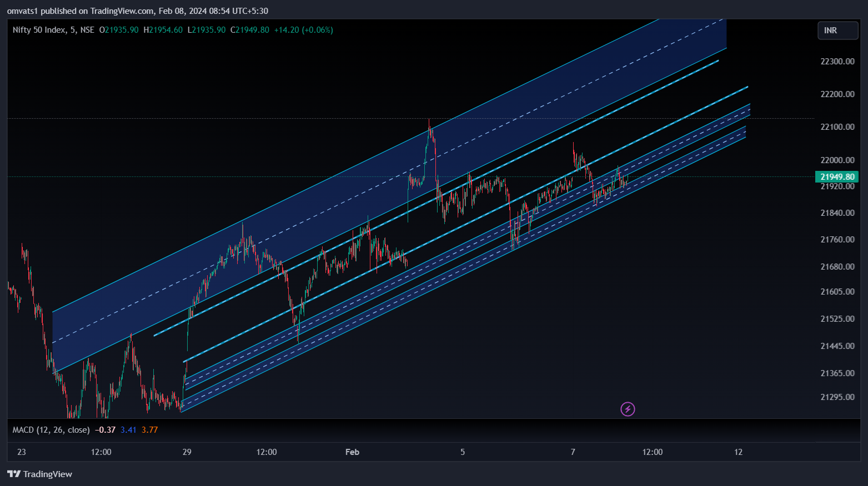Click the high value H21954.60

[163, 30]
